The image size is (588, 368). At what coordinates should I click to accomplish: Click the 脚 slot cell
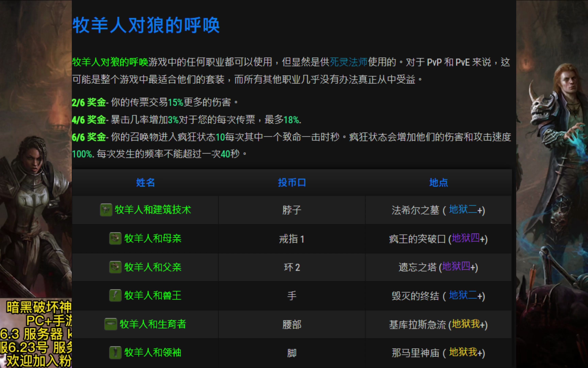[x=292, y=353]
